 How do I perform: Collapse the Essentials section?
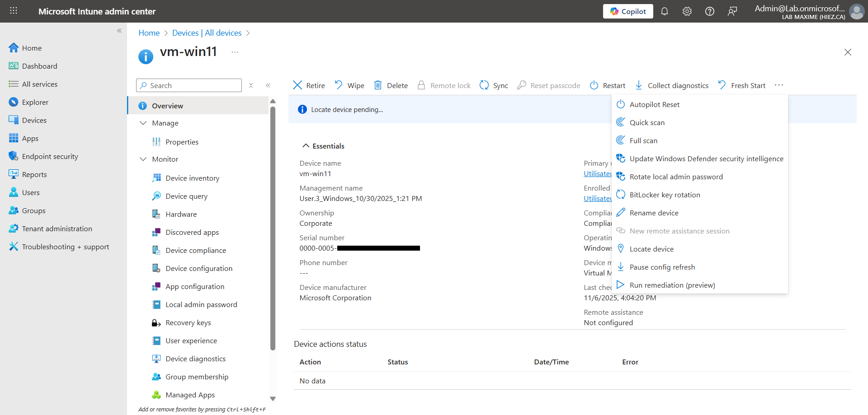(x=306, y=146)
